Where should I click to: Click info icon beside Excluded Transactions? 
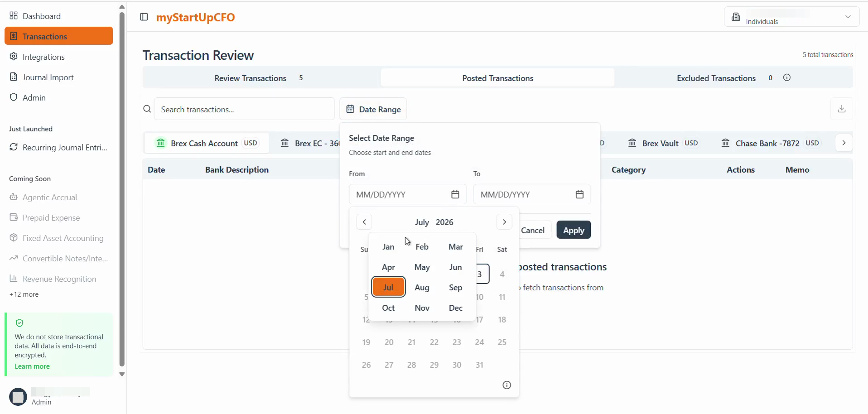point(787,77)
